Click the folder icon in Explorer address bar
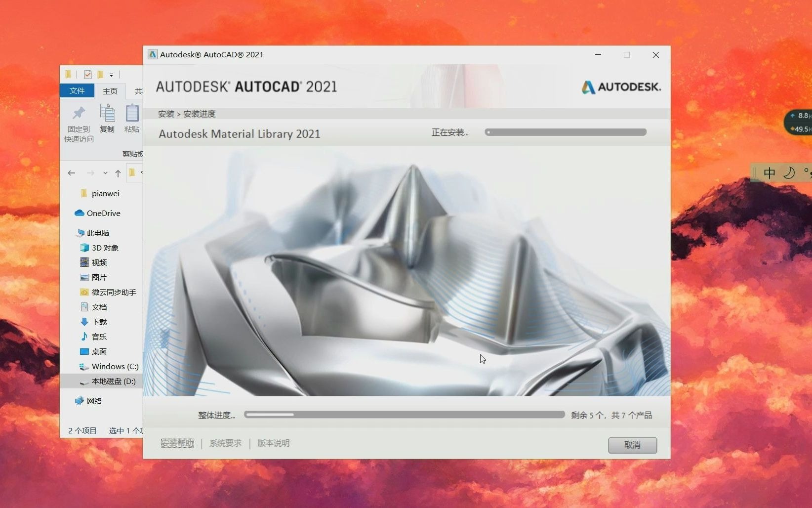812x508 pixels. 132,172
